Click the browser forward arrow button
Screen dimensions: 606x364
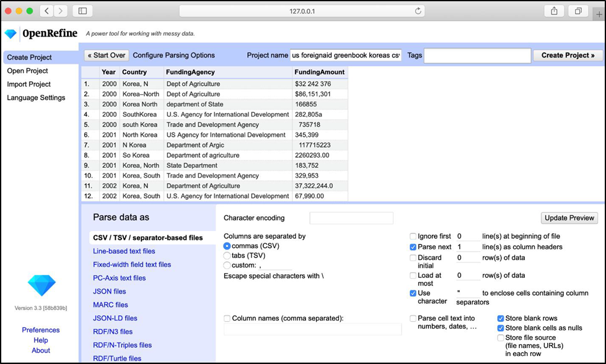[x=61, y=11]
